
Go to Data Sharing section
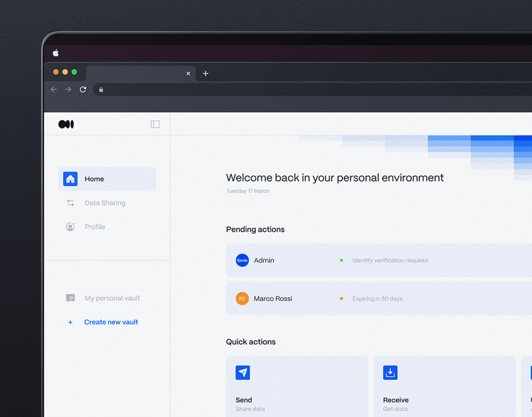click(x=105, y=203)
